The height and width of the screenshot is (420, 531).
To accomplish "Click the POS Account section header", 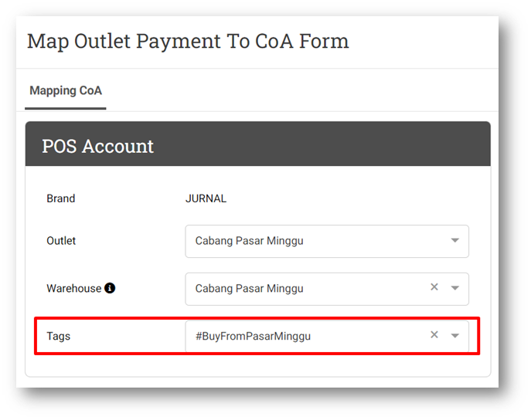I will pos(258,144).
